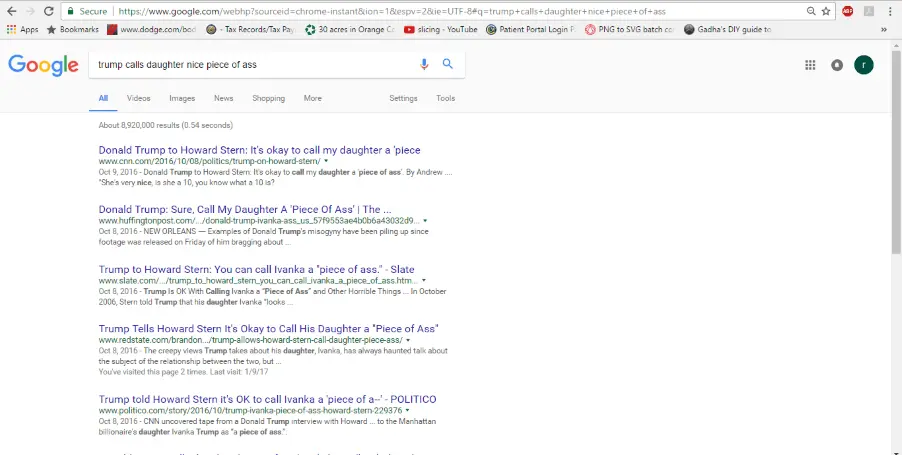Click the browser address bar URL

(391, 11)
